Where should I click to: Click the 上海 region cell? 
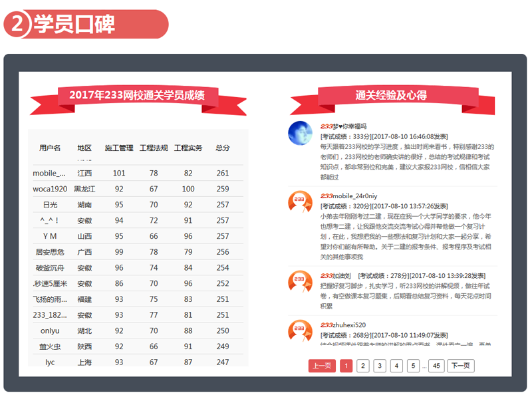84,362
